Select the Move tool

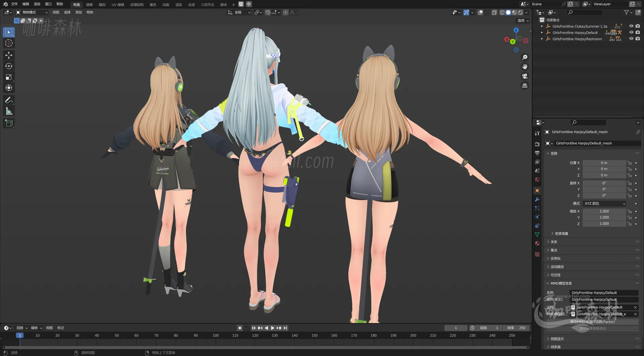[x=9, y=55]
